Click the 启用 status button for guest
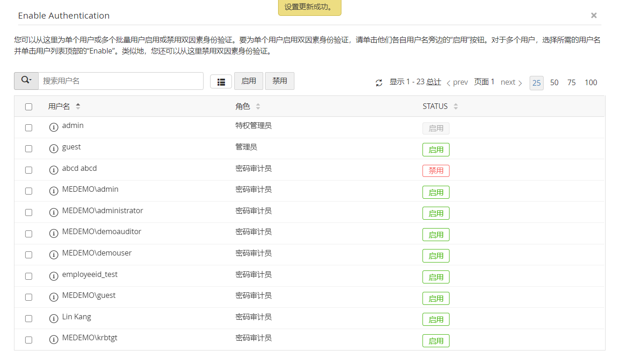The width and height of the screenshot is (620, 364). click(x=436, y=150)
